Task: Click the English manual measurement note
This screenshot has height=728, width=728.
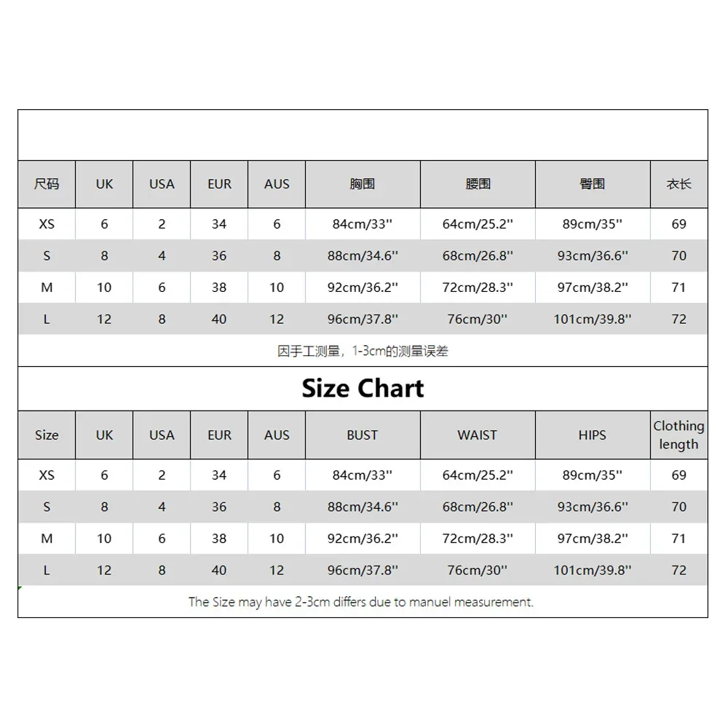Action: pos(361,602)
